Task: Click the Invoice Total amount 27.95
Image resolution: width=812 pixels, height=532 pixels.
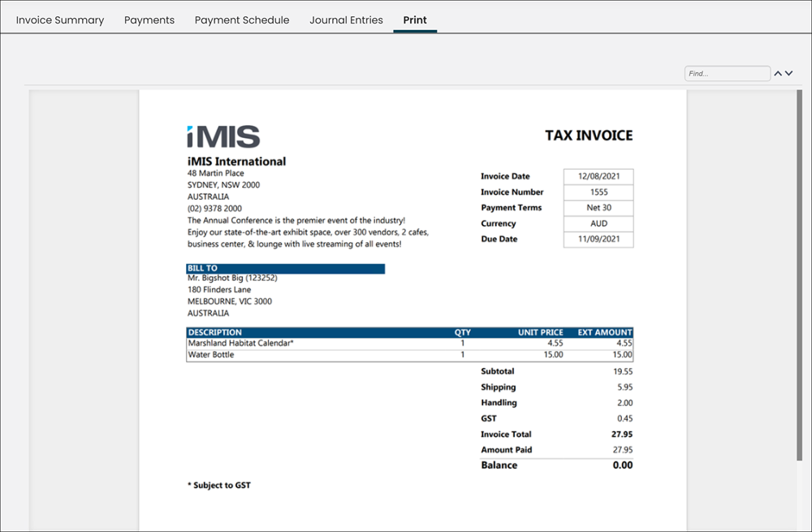Action: coord(622,434)
